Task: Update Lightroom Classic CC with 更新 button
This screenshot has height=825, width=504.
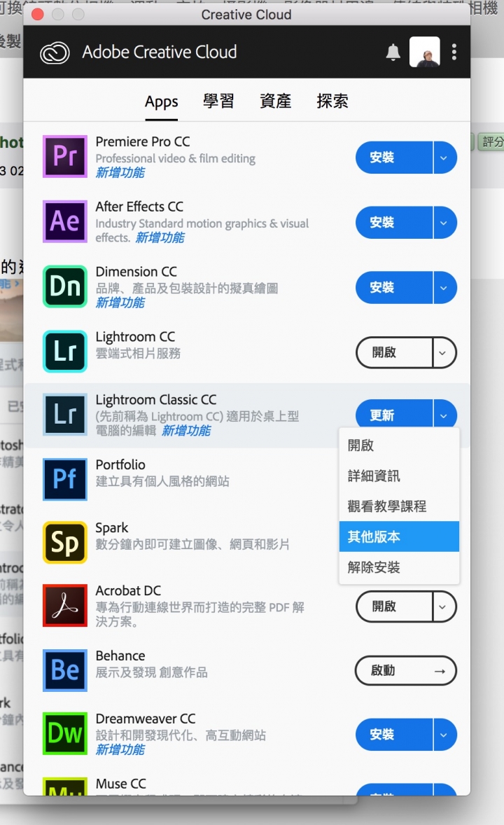Action: [394, 415]
